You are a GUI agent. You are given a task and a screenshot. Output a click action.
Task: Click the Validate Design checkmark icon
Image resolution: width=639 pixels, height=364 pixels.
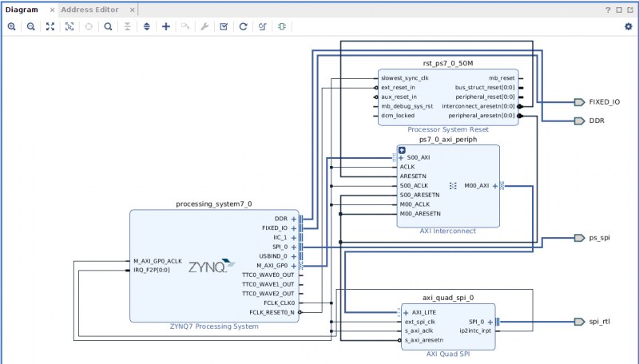point(224,26)
